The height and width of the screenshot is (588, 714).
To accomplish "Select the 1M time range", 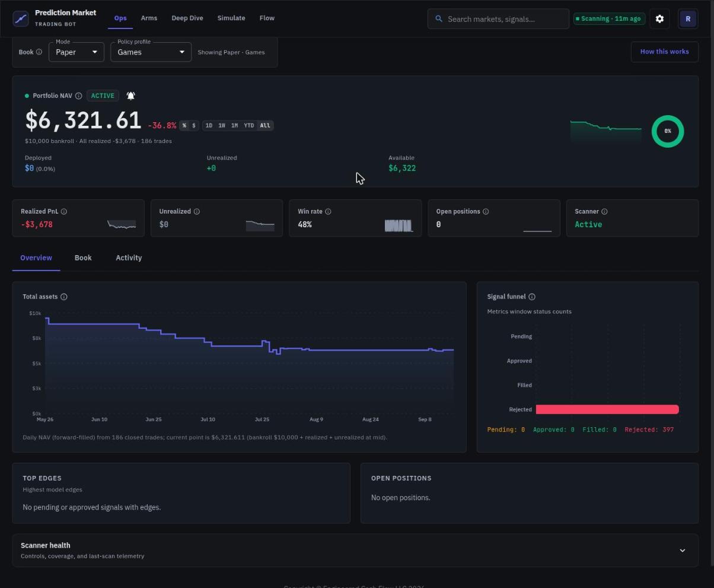I will (235, 125).
